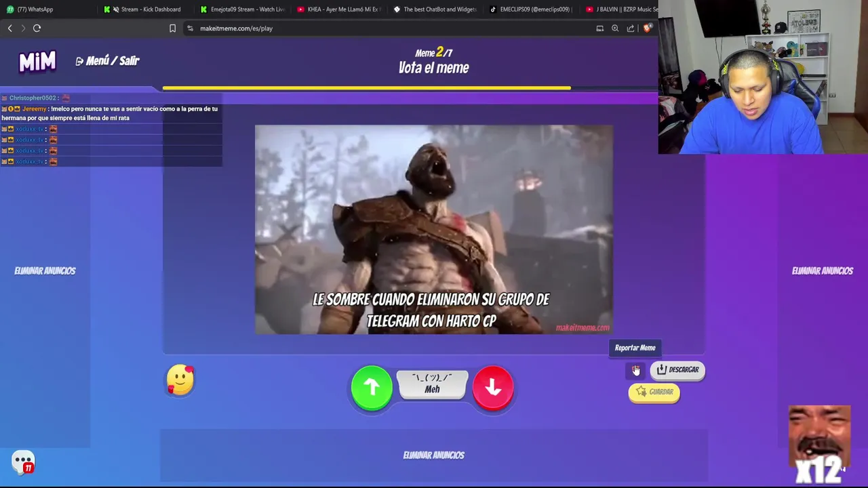This screenshot has height=488, width=868.
Task: Click the Vota el meme heading
Action: click(x=434, y=68)
